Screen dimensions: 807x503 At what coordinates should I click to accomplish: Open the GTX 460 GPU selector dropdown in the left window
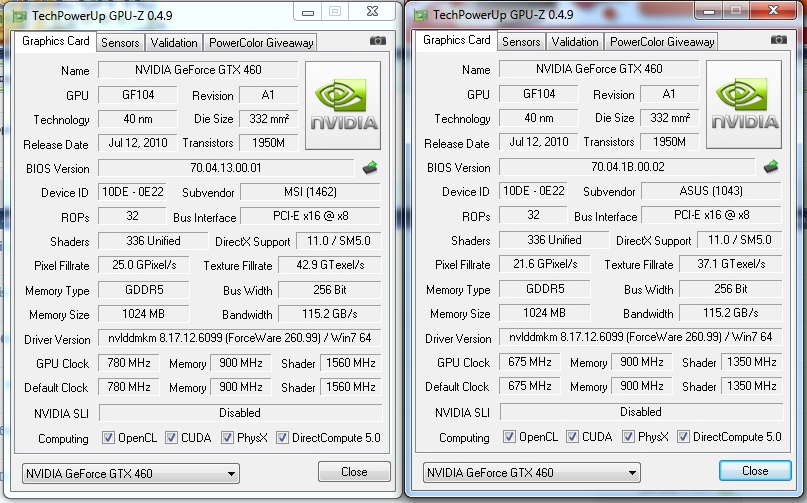pos(131,473)
